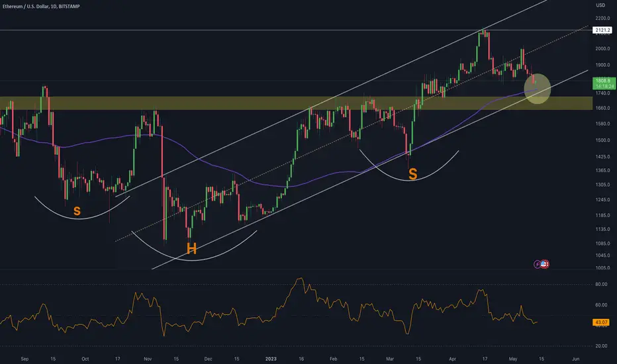The width and height of the screenshot is (617, 364).
Task: Click the Jun label on the time axis
Action: [x=576, y=359]
